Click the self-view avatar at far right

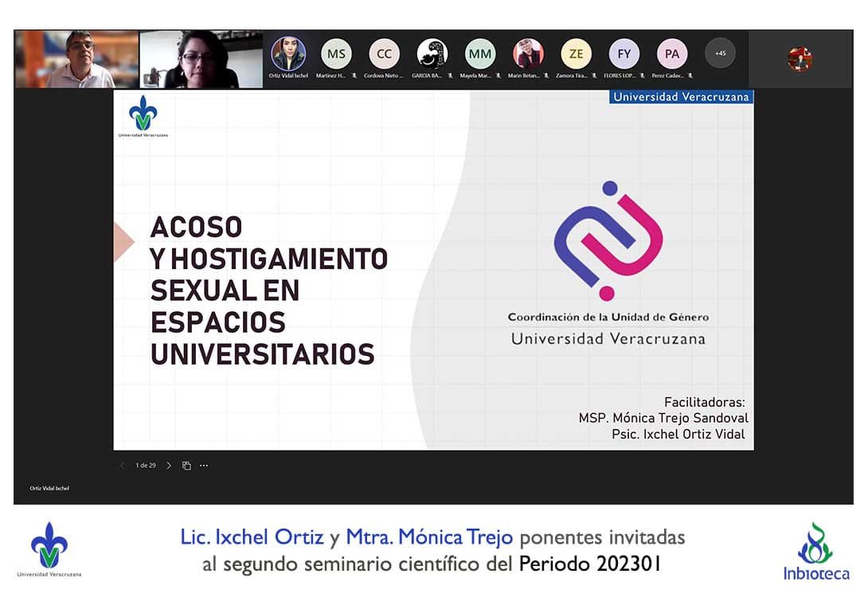(800, 59)
